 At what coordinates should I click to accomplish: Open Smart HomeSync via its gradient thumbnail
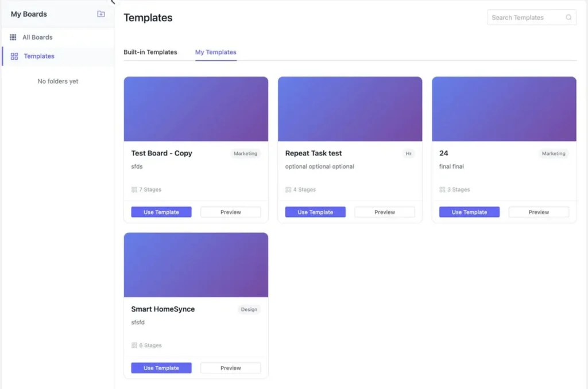pos(196,264)
